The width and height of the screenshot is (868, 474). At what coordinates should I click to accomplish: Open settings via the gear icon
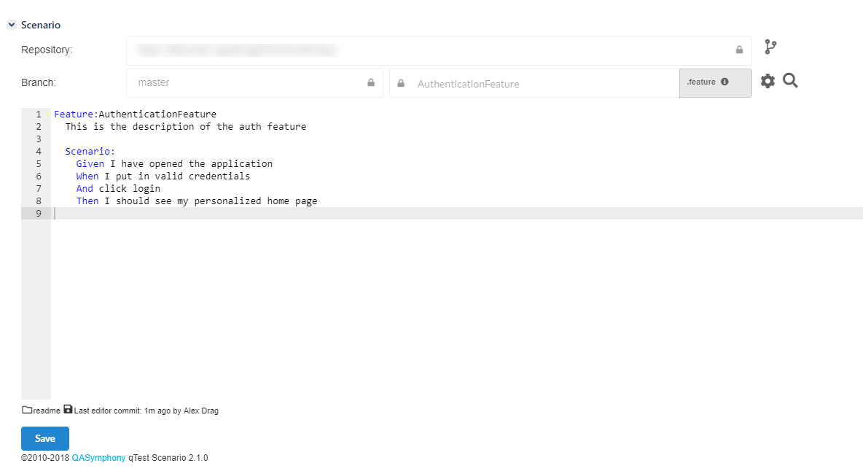(767, 81)
